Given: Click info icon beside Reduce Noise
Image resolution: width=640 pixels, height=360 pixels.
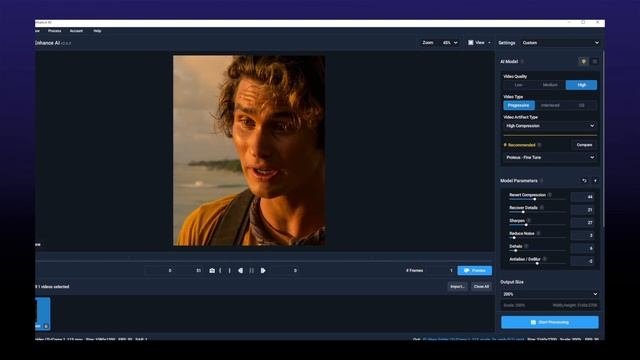Looking at the screenshot, I should click(x=538, y=233).
